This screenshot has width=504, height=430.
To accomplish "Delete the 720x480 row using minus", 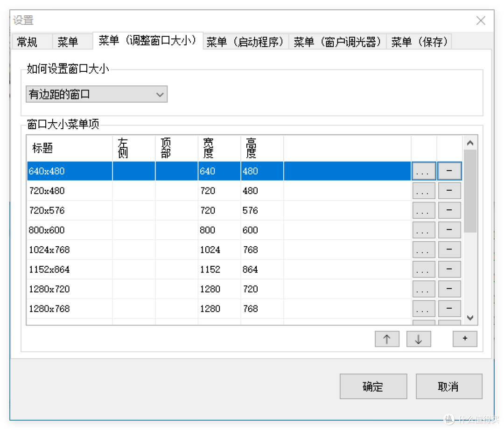I will coord(449,191).
